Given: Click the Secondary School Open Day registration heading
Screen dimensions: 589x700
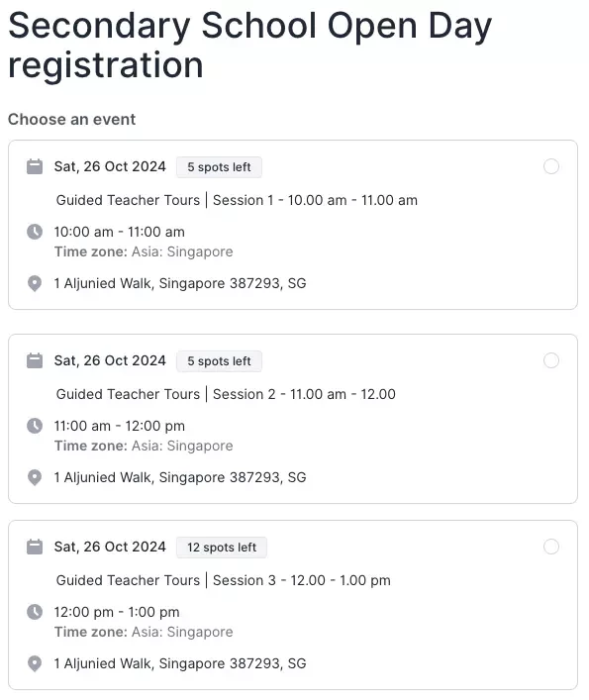Looking at the screenshot, I should 249,45.
